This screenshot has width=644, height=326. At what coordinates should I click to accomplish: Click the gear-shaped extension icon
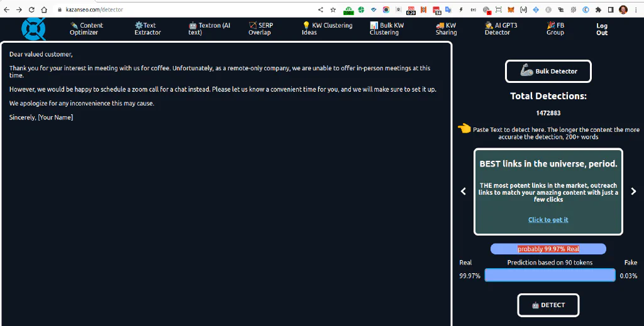(x=574, y=9)
